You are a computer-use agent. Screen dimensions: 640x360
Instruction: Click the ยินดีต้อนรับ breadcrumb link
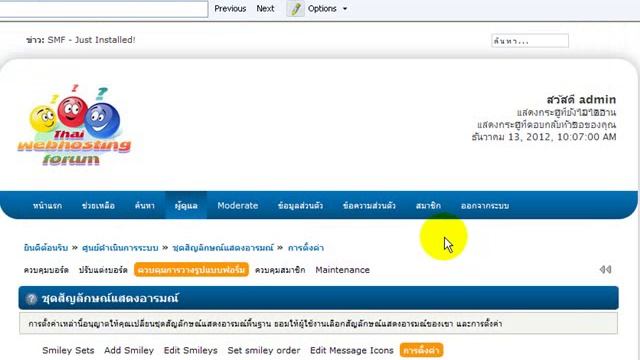pos(46,248)
